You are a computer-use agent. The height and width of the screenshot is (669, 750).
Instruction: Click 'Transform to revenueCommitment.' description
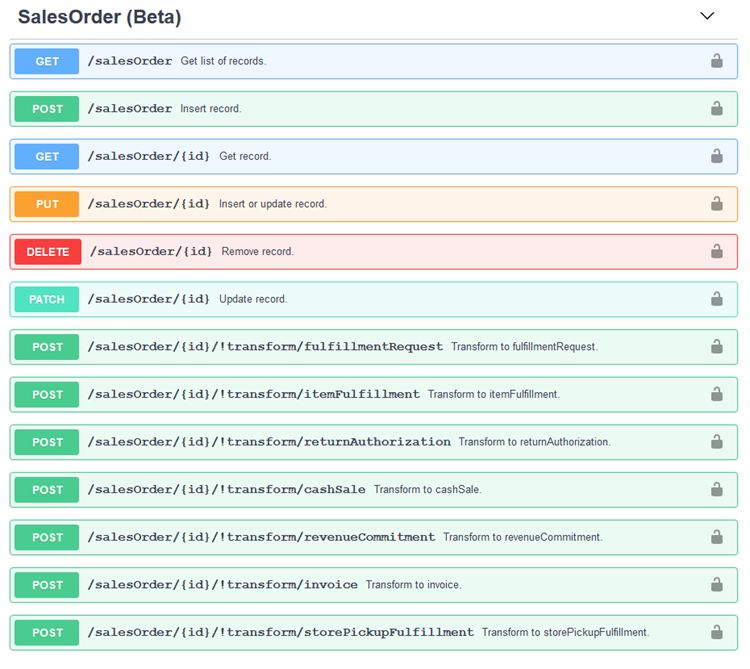point(523,537)
